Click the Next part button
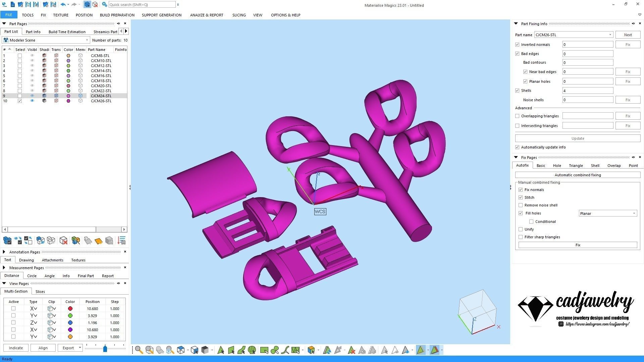The width and height of the screenshot is (644, 362). (x=628, y=35)
